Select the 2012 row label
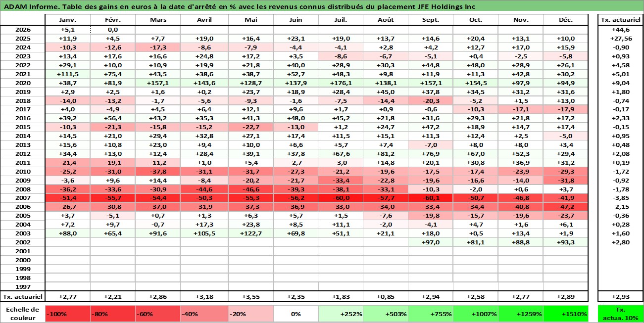This screenshot has width=644, height=323. [x=22, y=154]
